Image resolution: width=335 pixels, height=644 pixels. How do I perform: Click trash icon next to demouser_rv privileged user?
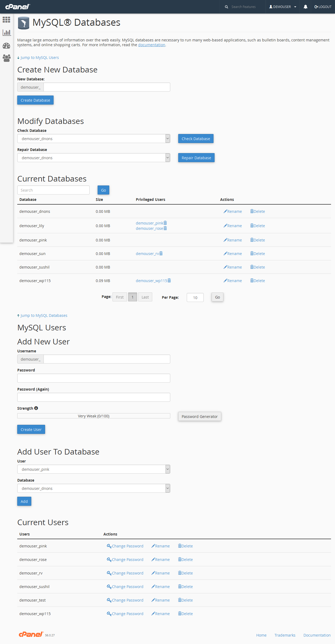tap(161, 254)
